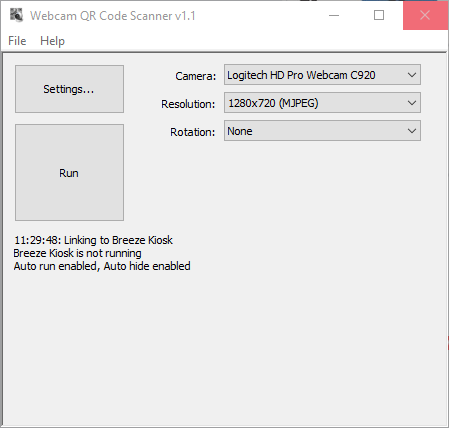Click the 1280x720 (MJPEG) resolution value
This screenshot has height=428, width=449.
[x=273, y=103]
